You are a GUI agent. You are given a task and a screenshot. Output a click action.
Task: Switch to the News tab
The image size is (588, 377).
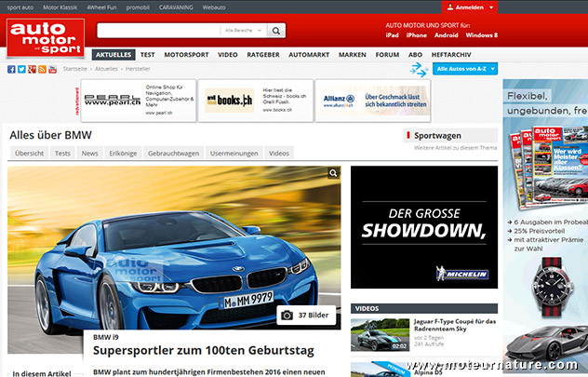click(89, 153)
